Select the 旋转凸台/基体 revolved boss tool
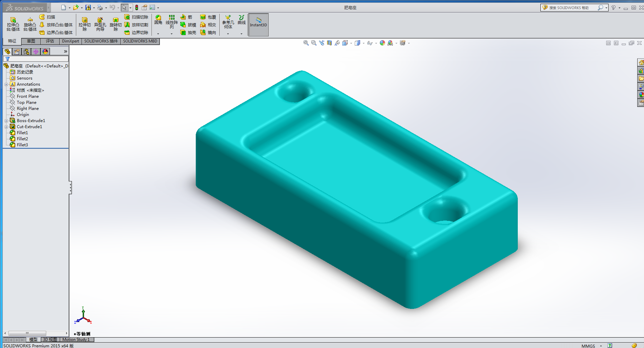Image resolution: width=644 pixels, height=348 pixels. 30,24
